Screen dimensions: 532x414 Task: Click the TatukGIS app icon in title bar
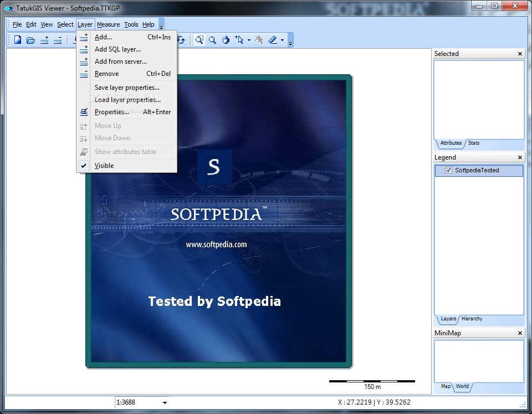tap(8, 8)
